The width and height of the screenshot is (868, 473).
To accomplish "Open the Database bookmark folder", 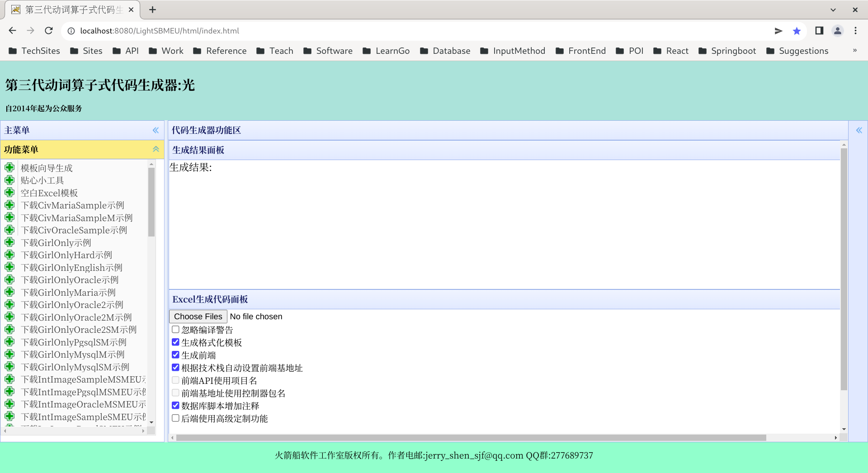I will coord(445,51).
